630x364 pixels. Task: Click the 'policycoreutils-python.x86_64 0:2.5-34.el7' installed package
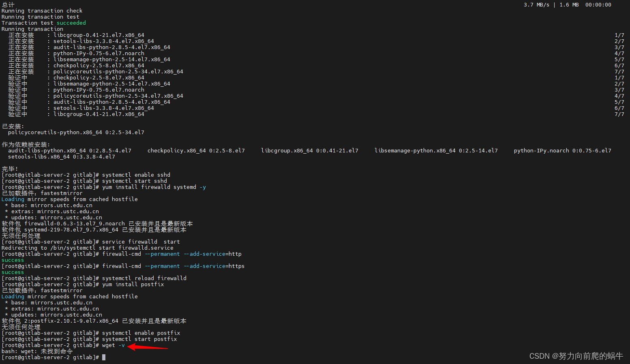point(76,133)
